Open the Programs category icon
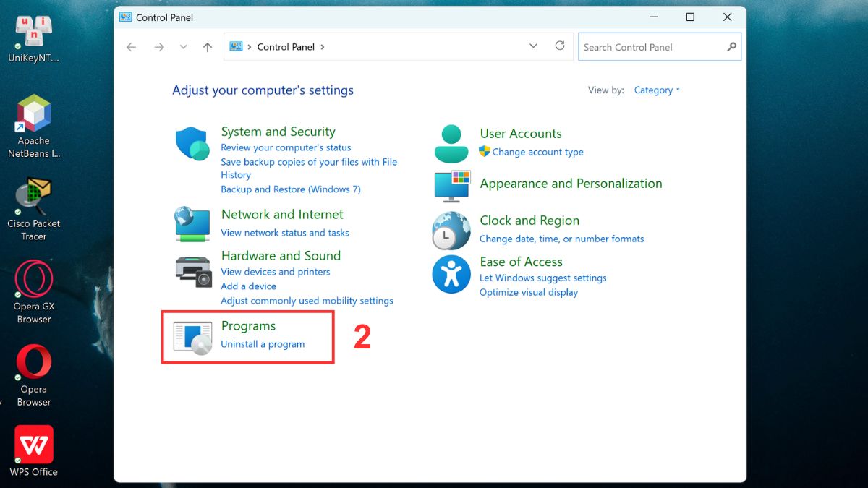 coord(193,337)
